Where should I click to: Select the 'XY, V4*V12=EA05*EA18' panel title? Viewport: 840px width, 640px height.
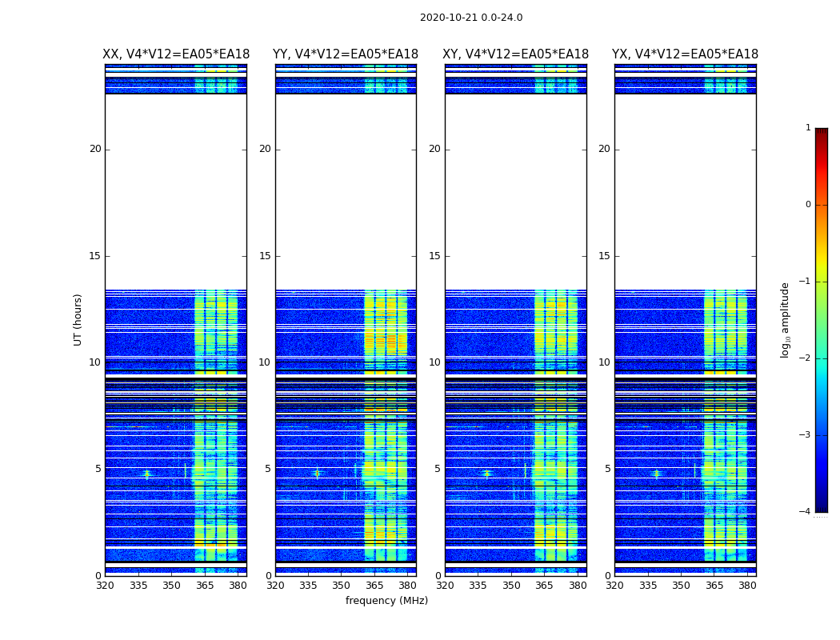click(x=515, y=54)
